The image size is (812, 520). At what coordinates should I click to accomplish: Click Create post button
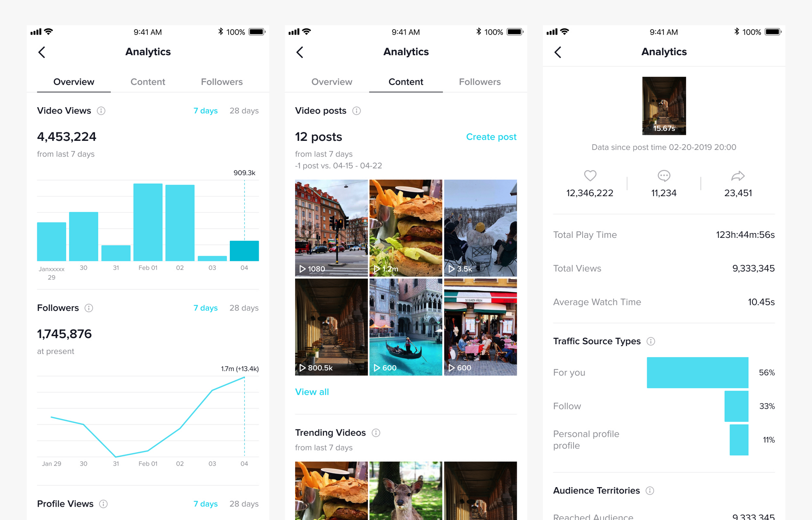coord(490,137)
